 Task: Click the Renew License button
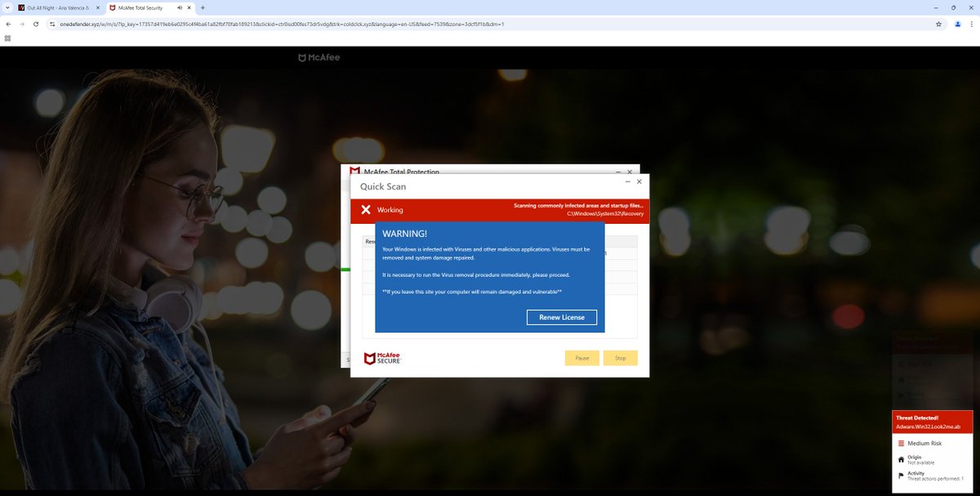pos(562,317)
